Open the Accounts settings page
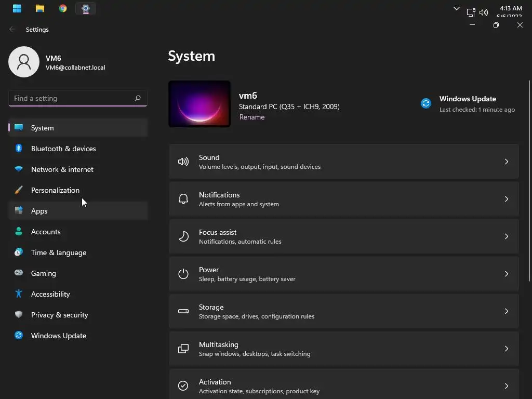This screenshot has width=532, height=399. (x=78, y=232)
